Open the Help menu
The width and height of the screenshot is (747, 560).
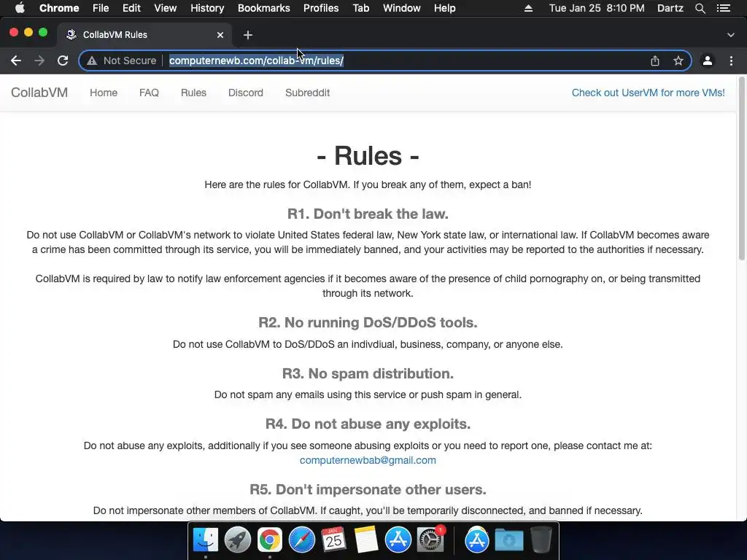444,8
